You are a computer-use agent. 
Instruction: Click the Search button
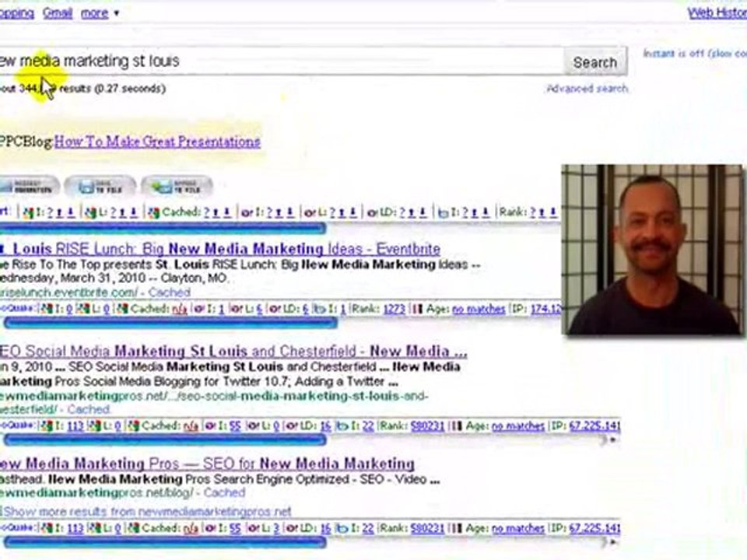click(x=595, y=62)
